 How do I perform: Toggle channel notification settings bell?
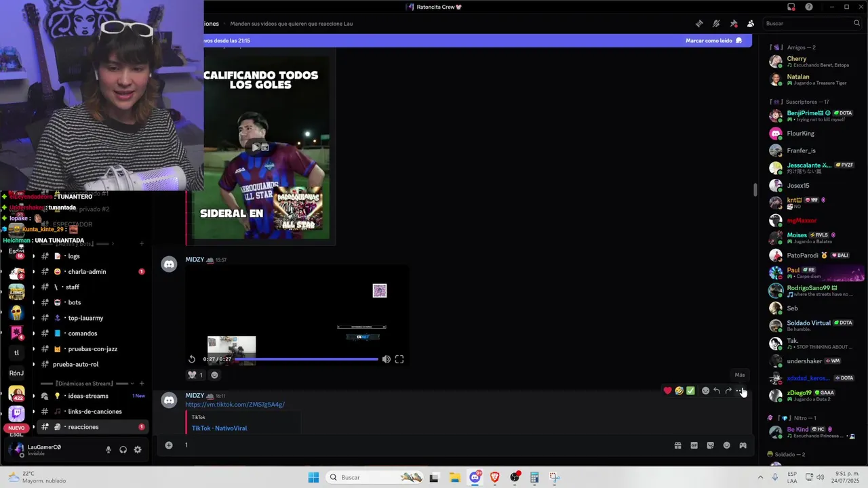click(x=716, y=24)
